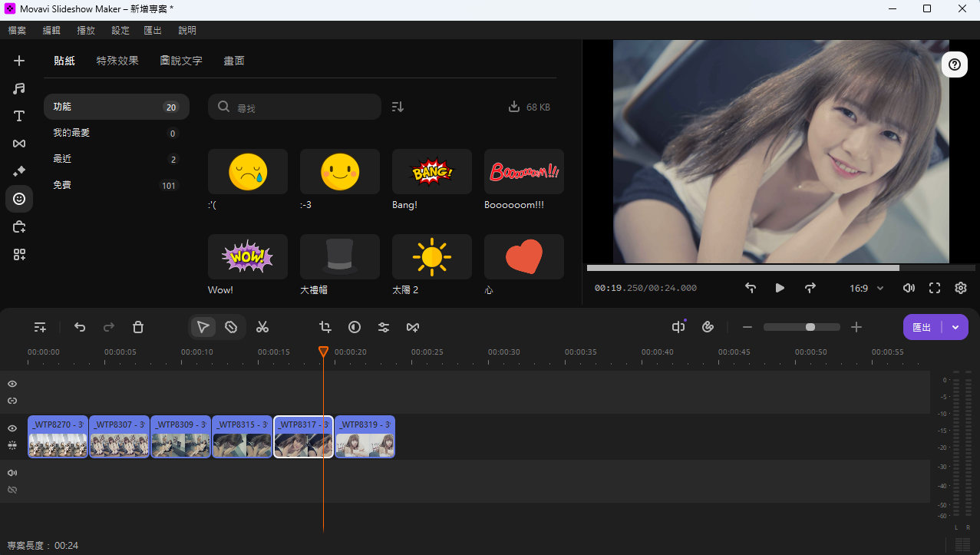Open the transitions bowtie panel
This screenshot has height=555, width=980.
(x=19, y=144)
